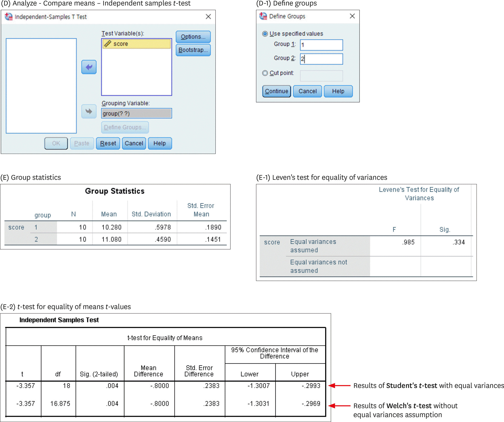Choose the Cut point radio option
This screenshot has height=422, width=504.
pyautogui.click(x=265, y=73)
